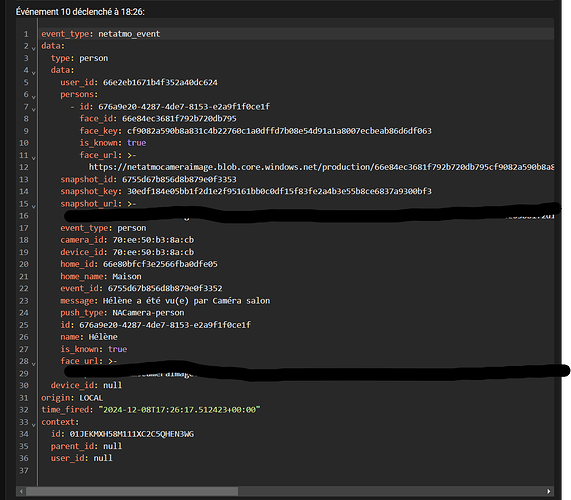Viewport: 571px width, 500px height.
Task: Click 'user_id: null' on line 36
Action: [82, 458]
